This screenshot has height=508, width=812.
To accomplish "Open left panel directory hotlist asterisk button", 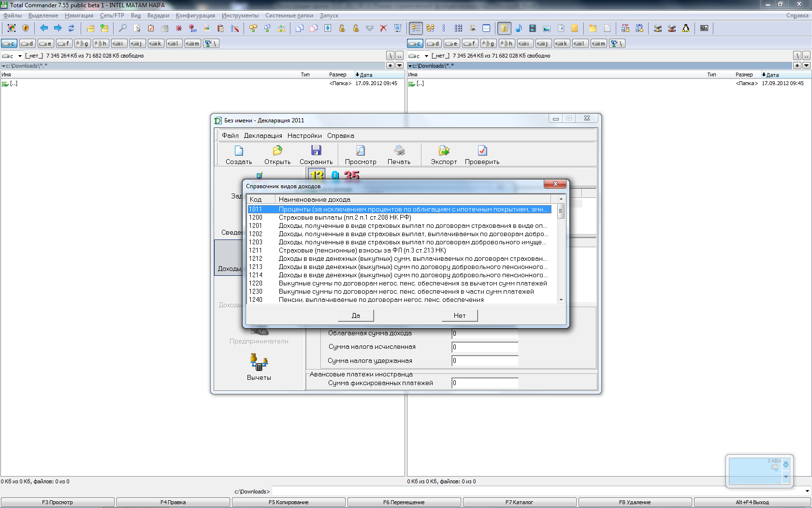I will (x=391, y=65).
